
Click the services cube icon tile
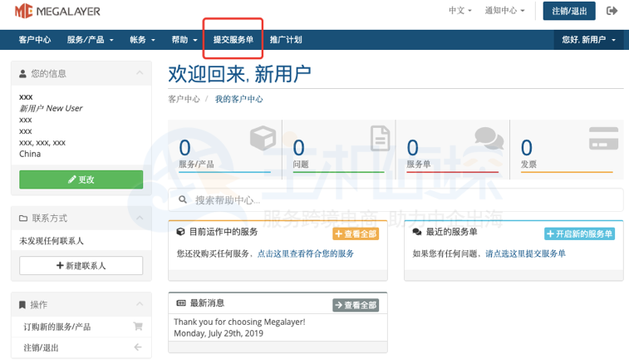point(263,139)
